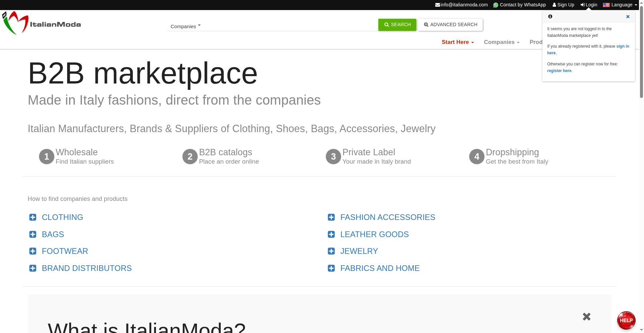The image size is (644, 333).
Task: Expand the JEWELRY plus icon
Action: click(331, 251)
